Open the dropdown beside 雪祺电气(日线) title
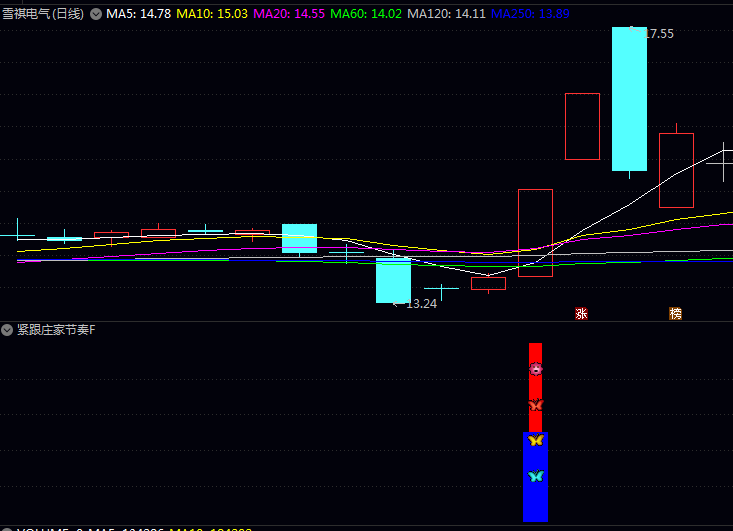 pyautogui.click(x=96, y=14)
